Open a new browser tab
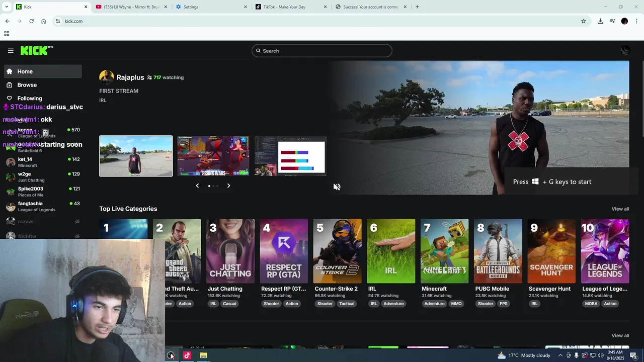 [417, 7]
